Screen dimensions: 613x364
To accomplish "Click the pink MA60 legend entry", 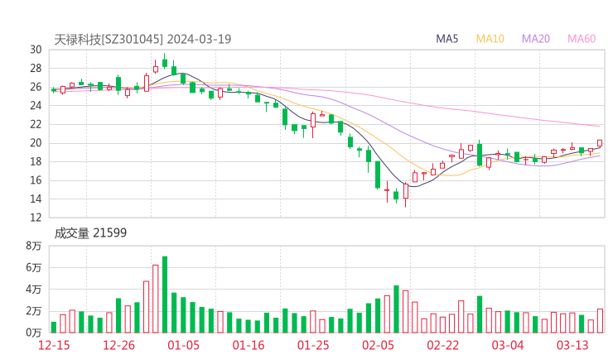I will click(x=582, y=39).
